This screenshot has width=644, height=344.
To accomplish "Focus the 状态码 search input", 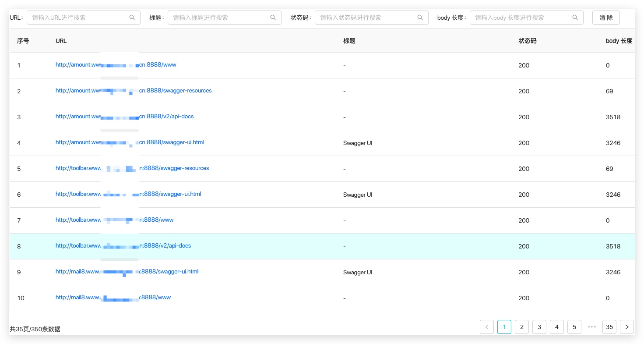I will click(x=372, y=18).
